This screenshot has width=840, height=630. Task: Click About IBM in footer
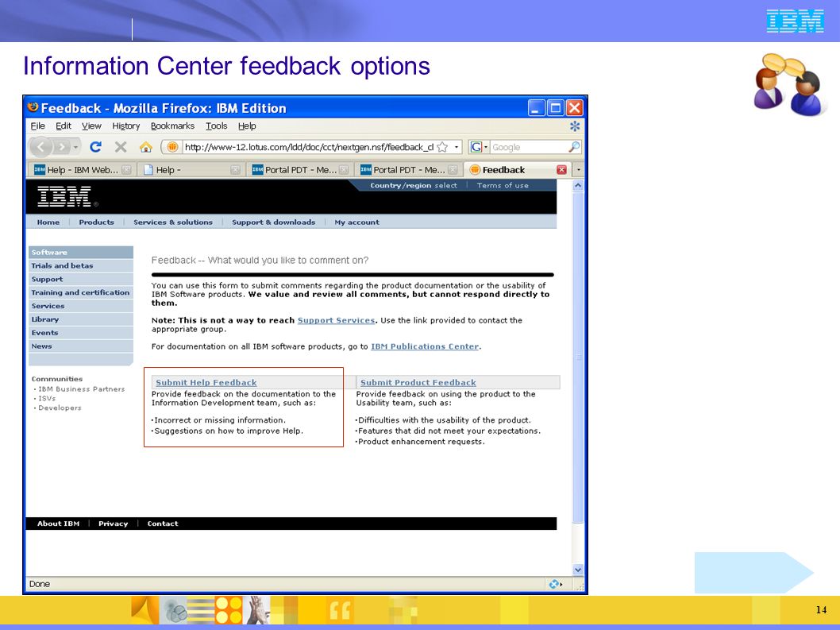click(59, 524)
